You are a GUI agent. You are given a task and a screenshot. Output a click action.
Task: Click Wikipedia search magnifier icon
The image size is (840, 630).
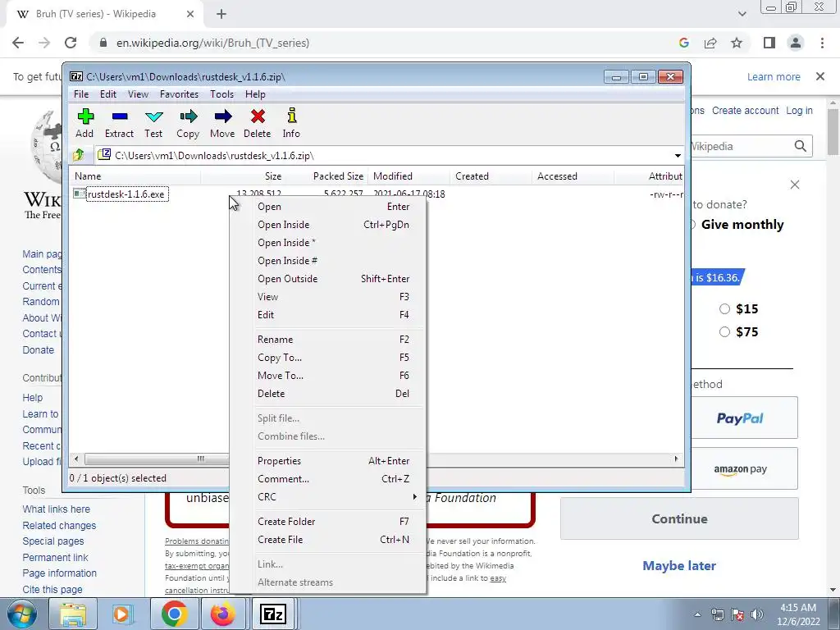(801, 146)
